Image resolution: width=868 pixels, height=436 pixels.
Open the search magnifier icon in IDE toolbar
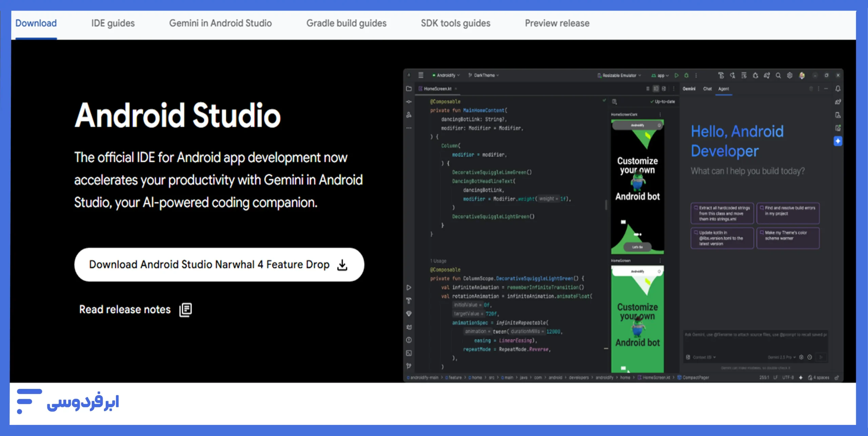(778, 75)
